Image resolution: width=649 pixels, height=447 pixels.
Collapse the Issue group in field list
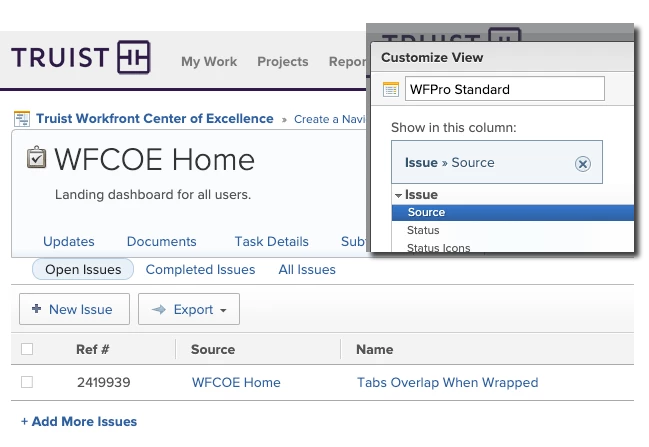click(398, 195)
